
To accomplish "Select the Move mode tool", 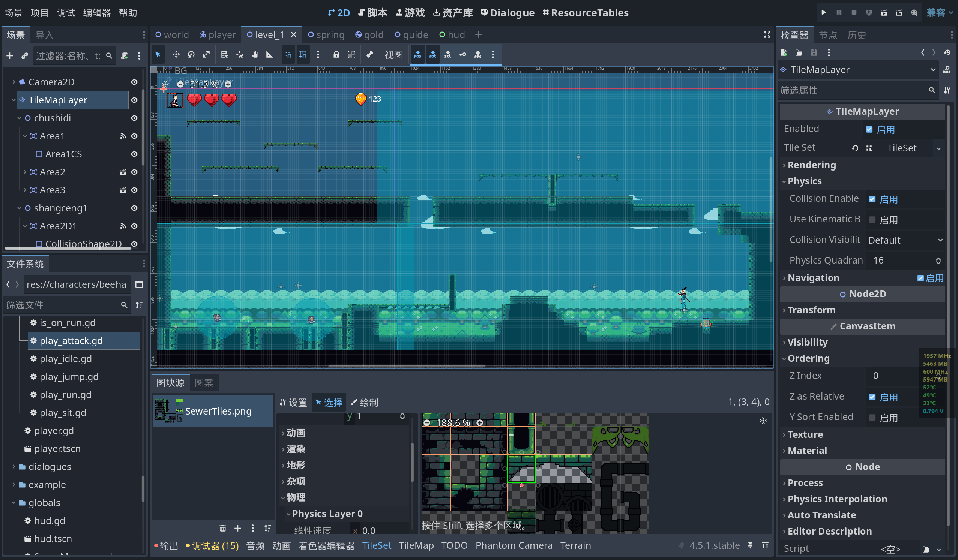I will (176, 55).
